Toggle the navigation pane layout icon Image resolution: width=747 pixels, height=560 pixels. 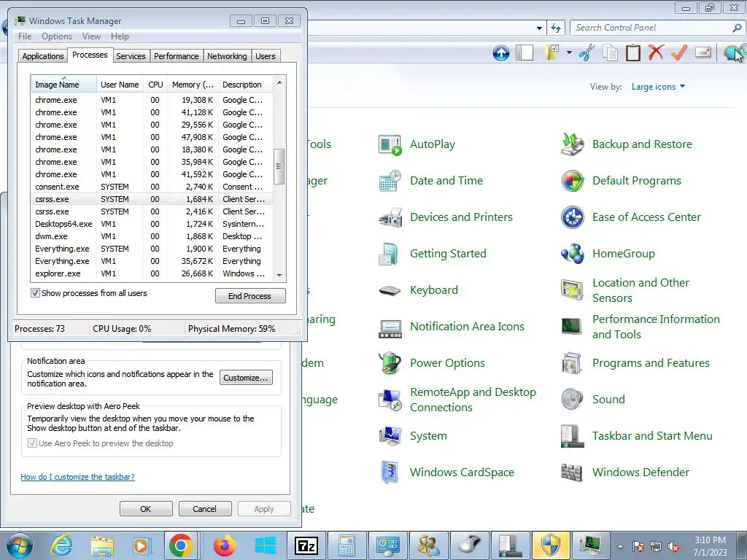[524, 52]
